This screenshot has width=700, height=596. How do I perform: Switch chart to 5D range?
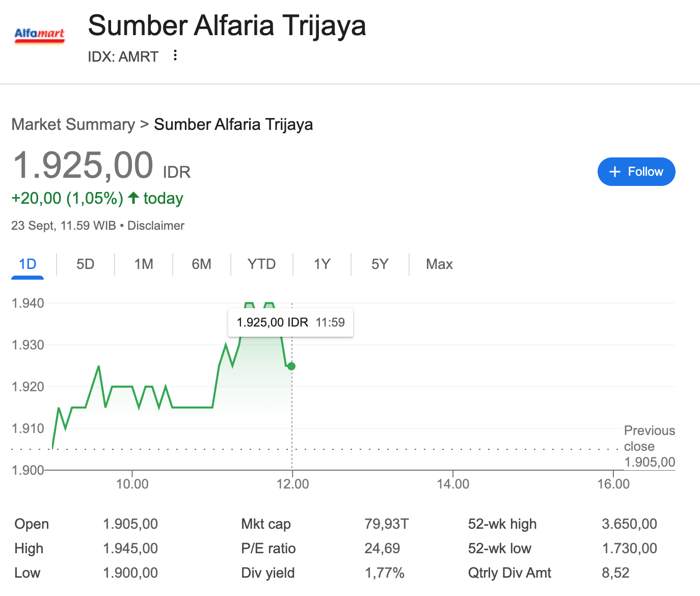86,264
